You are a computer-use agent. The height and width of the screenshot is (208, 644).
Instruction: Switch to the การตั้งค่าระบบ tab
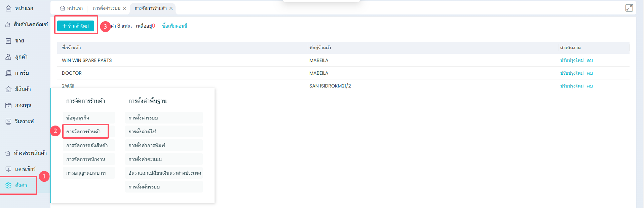click(x=106, y=8)
